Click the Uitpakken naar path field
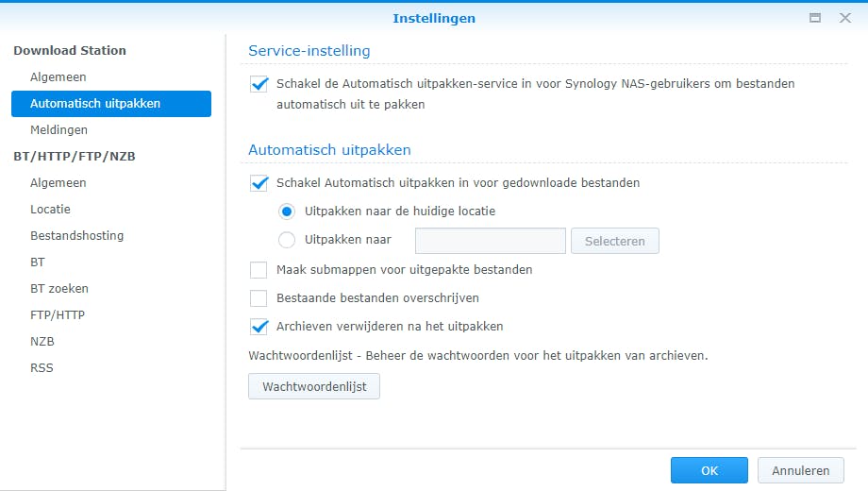This screenshot has height=491, width=868. 490,241
